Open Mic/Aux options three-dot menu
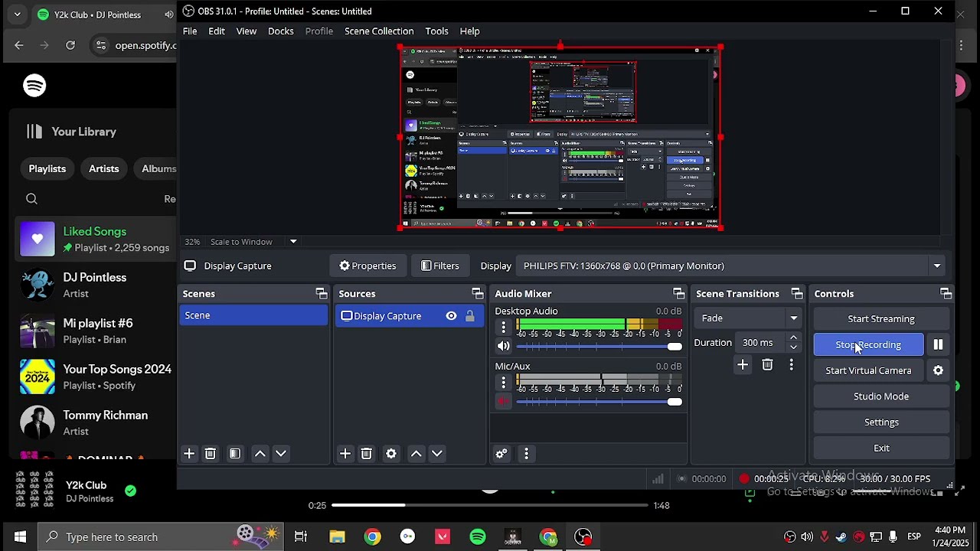The width and height of the screenshot is (980, 551). coord(503,383)
